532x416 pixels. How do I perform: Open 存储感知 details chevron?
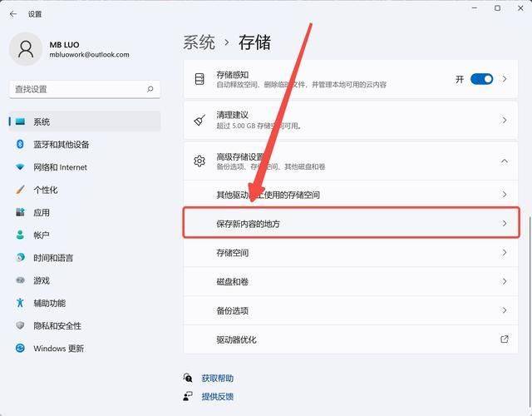pyautogui.click(x=505, y=79)
